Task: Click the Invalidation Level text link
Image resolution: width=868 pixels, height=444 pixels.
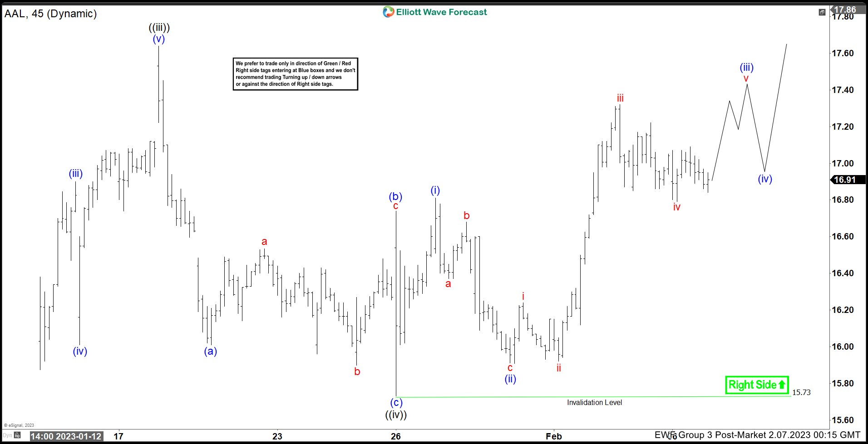Action: (x=594, y=402)
